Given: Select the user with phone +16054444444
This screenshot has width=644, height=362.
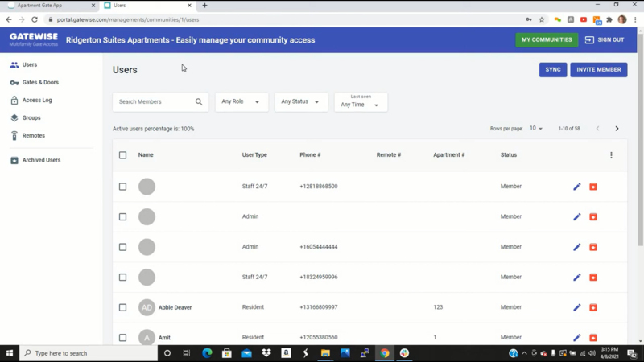Looking at the screenshot, I should pyautogui.click(x=123, y=247).
